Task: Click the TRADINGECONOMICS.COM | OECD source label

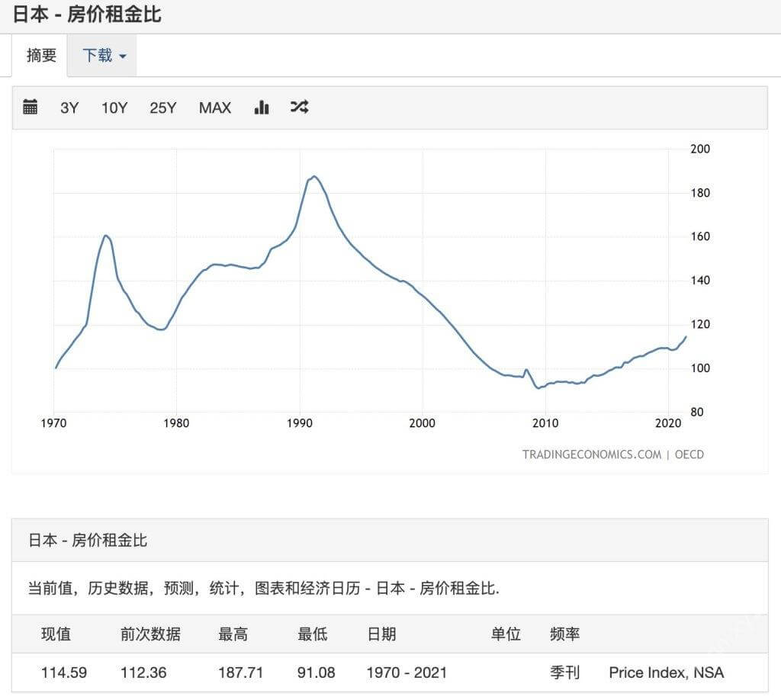Action: [612, 454]
